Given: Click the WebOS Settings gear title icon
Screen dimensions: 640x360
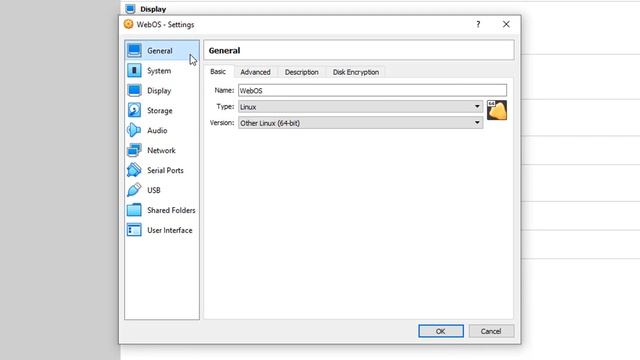Looking at the screenshot, I should 128,24.
